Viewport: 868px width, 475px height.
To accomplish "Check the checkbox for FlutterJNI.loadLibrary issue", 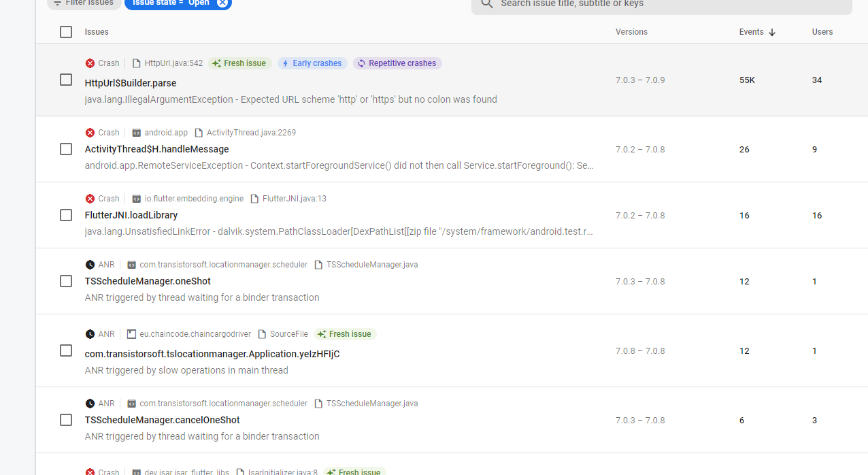I will pyautogui.click(x=65, y=215).
